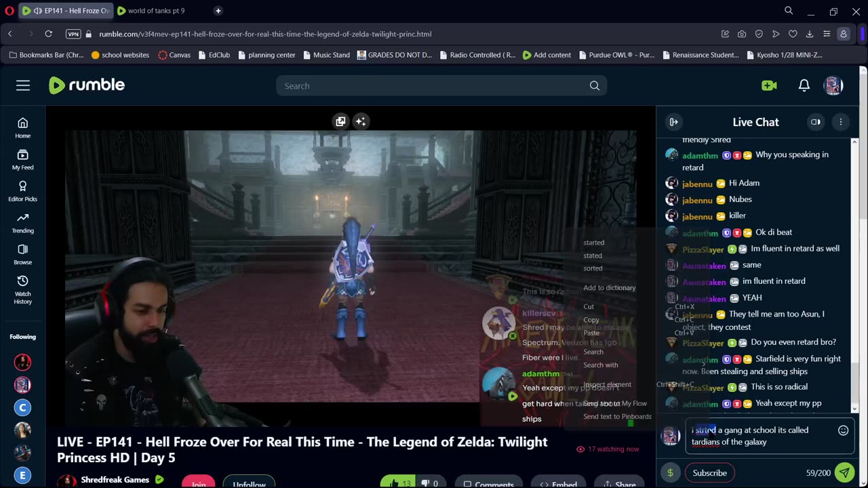Viewport: 868px width, 488px height.
Task: Open browser snapshot camera icon
Action: coord(742,34)
